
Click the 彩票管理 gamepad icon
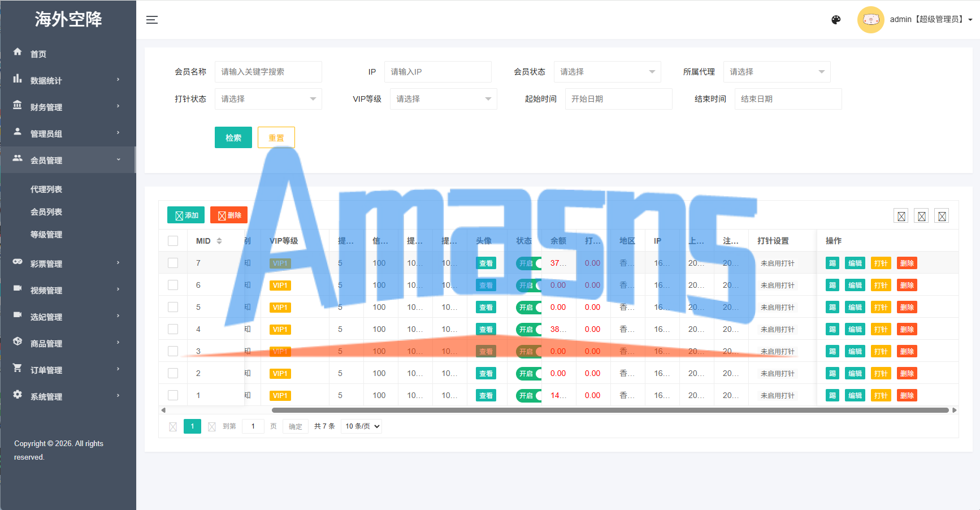18,262
